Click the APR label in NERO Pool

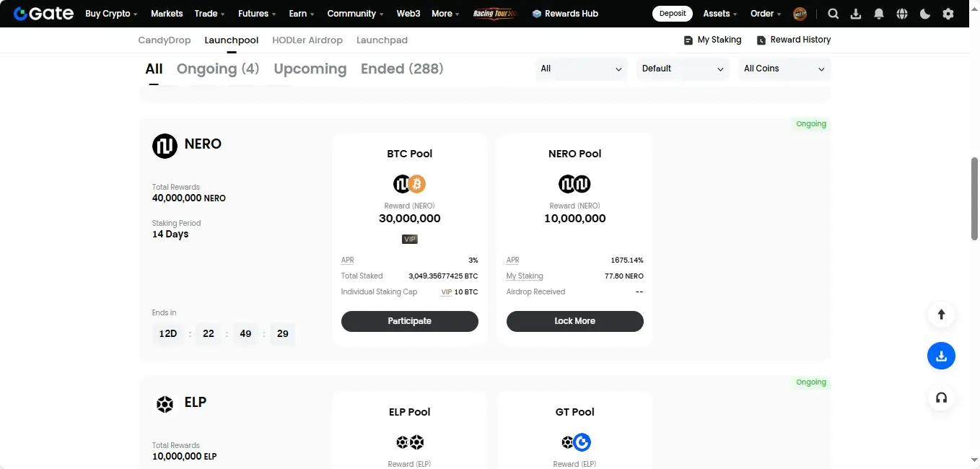click(513, 260)
